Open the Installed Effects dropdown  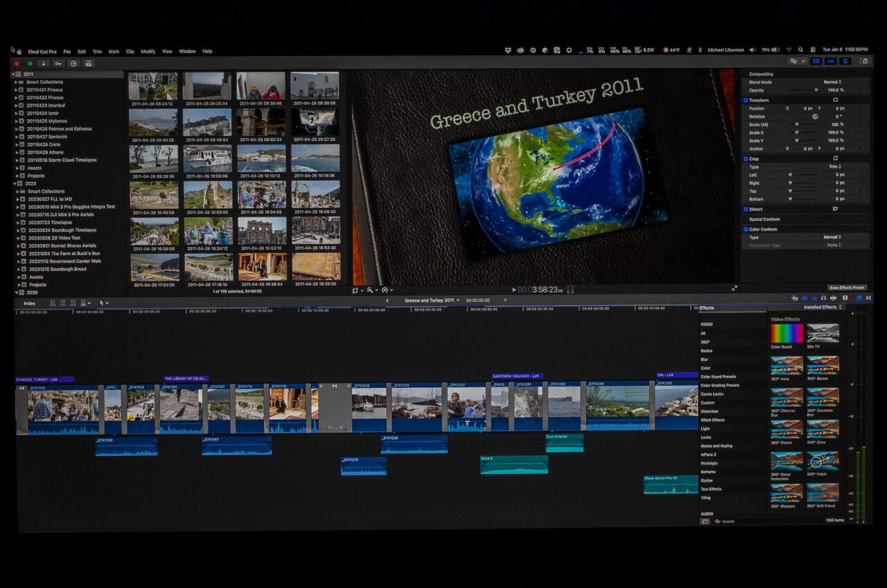(x=823, y=307)
